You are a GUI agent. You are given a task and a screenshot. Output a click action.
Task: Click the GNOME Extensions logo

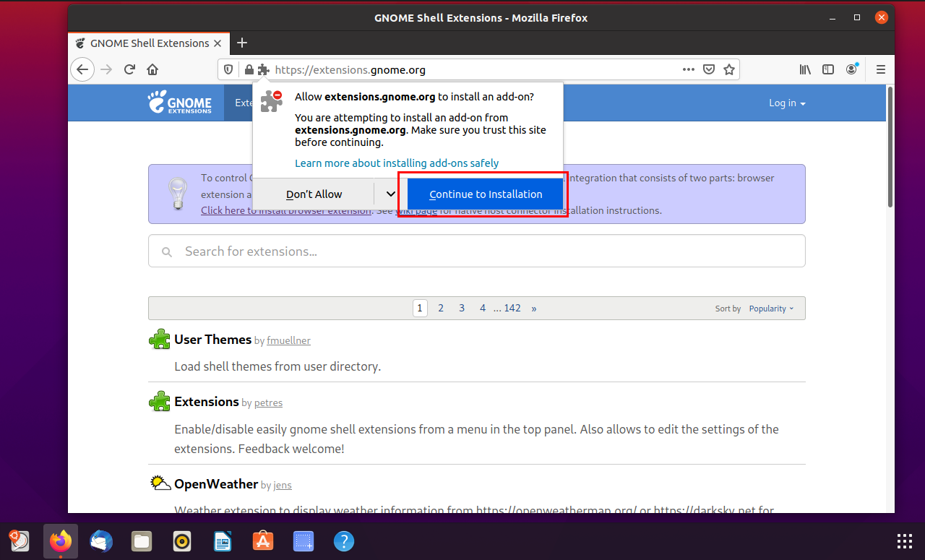click(x=180, y=103)
